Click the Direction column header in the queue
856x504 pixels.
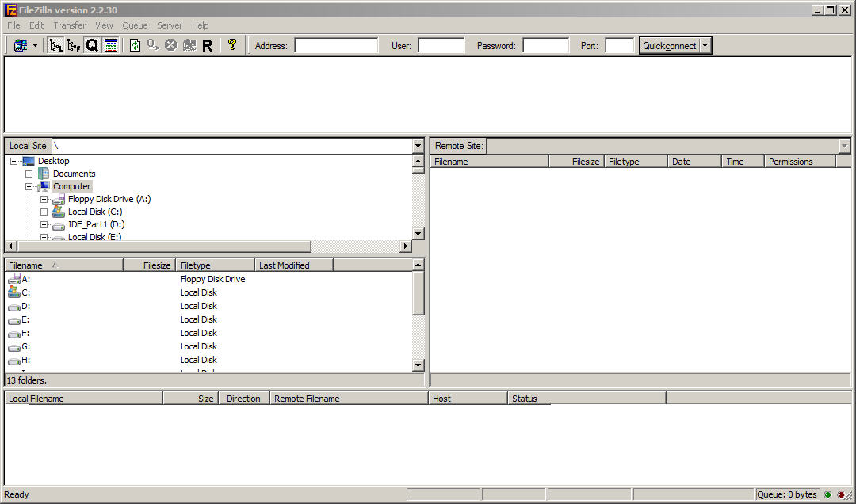pyautogui.click(x=244, y=399)
